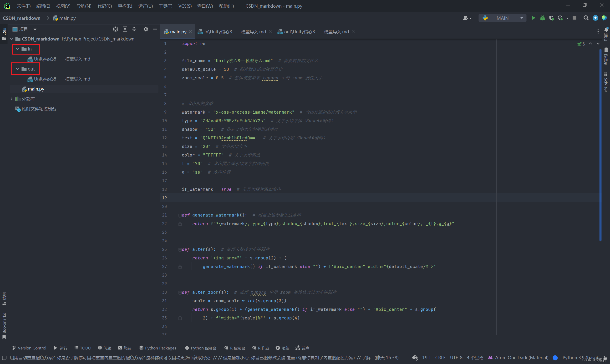This screenshot has width=610, height=364.
Task: Open Version Control tool window
Action: click(29, 348)
